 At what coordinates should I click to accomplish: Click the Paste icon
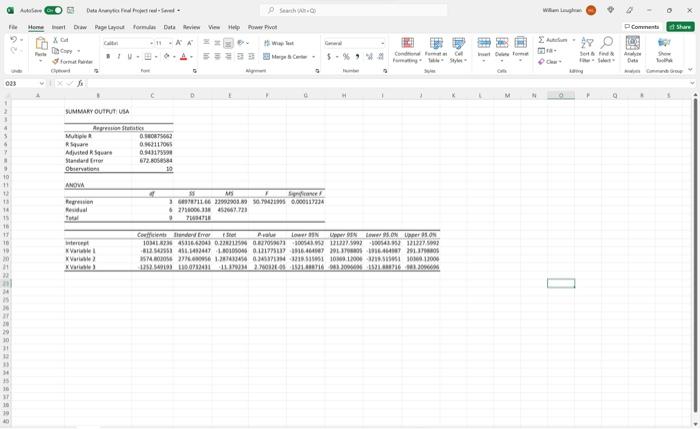(41, 44)
